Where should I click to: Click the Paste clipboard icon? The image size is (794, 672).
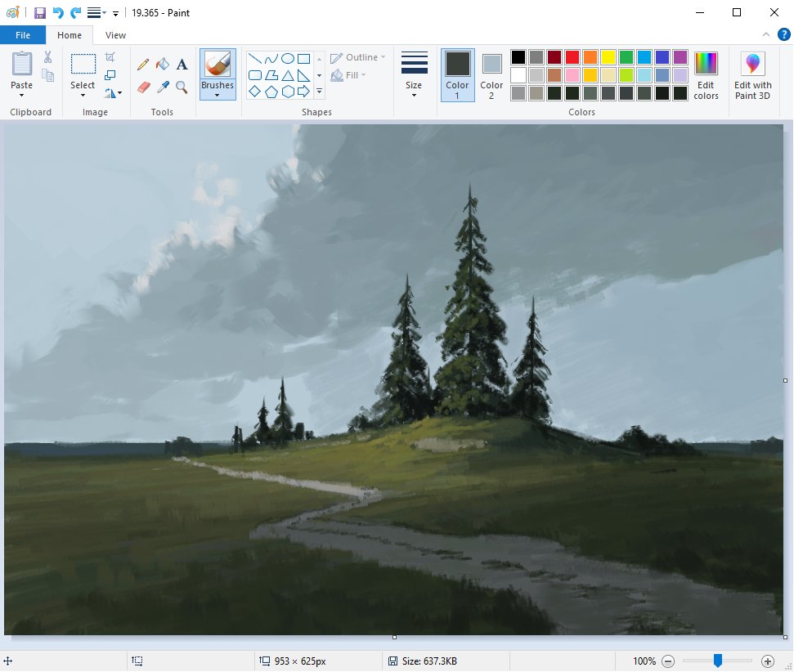(22, 64)
